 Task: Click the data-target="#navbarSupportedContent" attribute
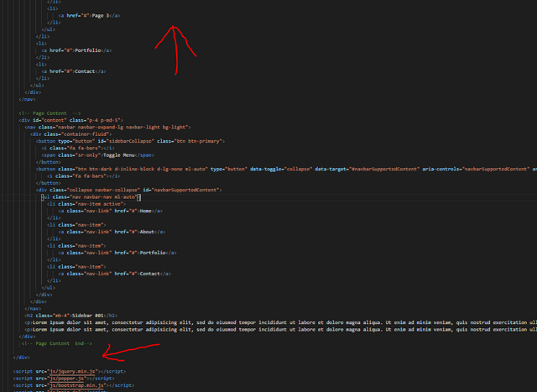pyautogui.click(x=368, y=169)
